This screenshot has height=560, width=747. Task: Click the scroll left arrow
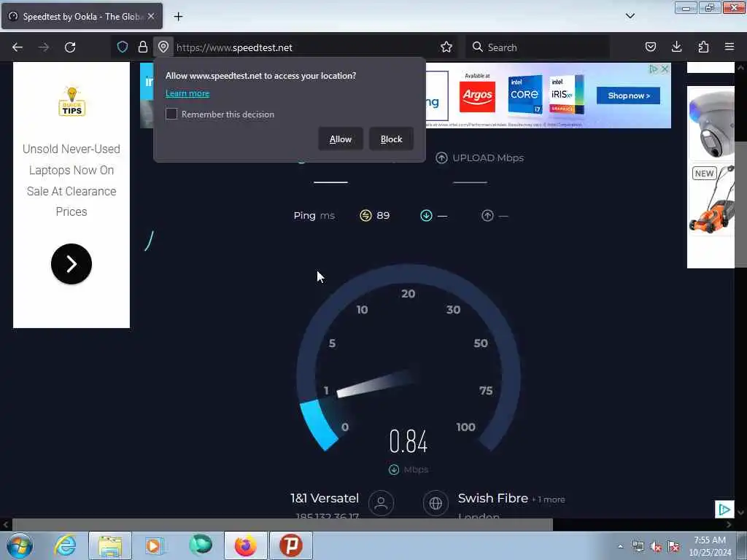[5, 525]
